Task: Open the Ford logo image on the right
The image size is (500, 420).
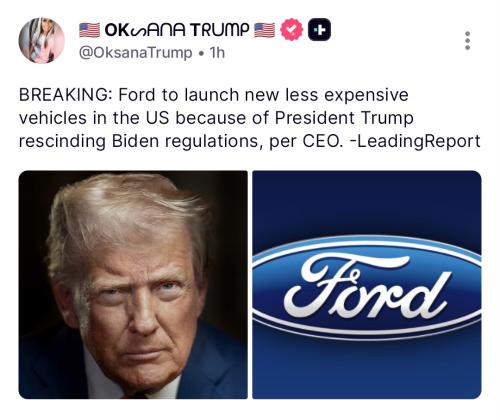Action: point(367,285)
